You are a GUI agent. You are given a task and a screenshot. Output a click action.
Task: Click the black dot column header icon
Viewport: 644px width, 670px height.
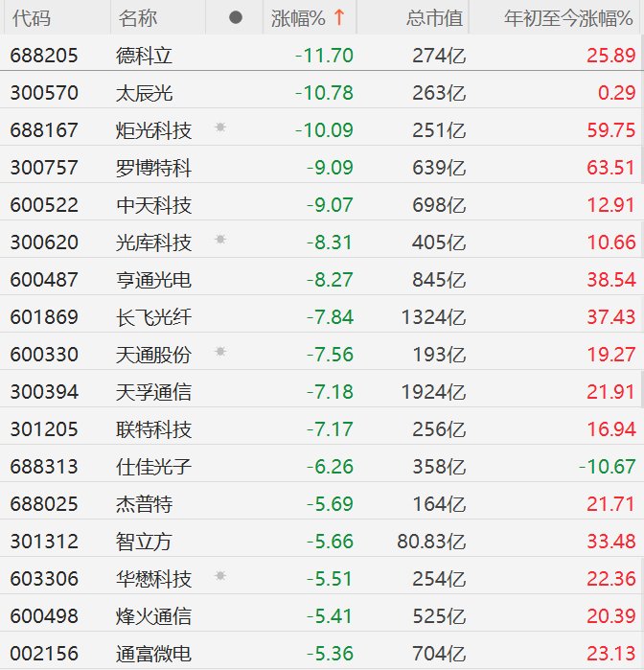236,17
